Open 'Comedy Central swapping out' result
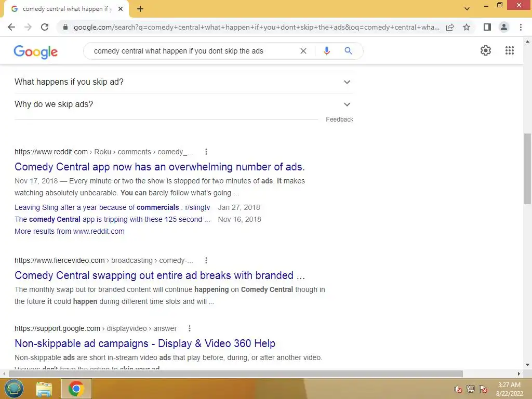Viewport: 532px width, 399px height. (x=160, y=275)
